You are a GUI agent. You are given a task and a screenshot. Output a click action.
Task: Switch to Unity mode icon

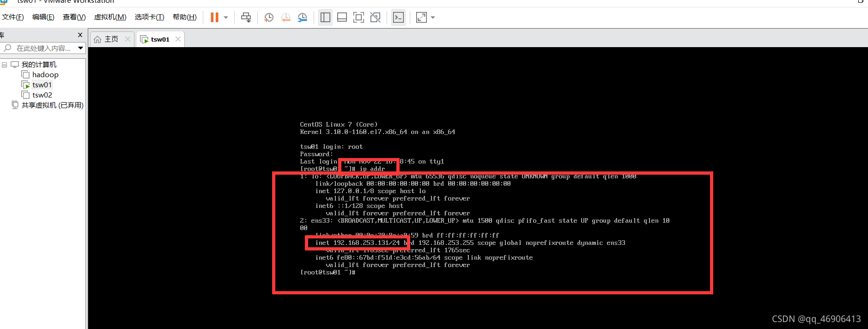pyautogui.click(x=376, y=18)
